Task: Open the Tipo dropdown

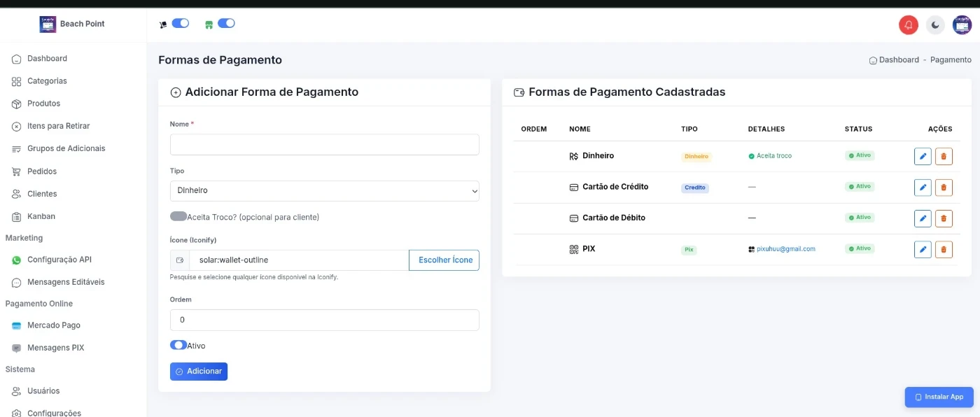Action: pyautogui.click(x=324, y=190)
